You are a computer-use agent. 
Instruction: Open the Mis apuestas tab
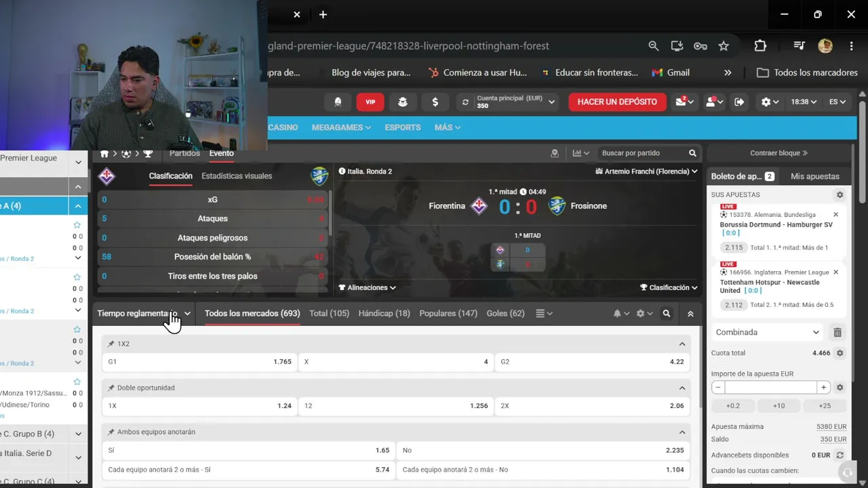pos(814,176)
